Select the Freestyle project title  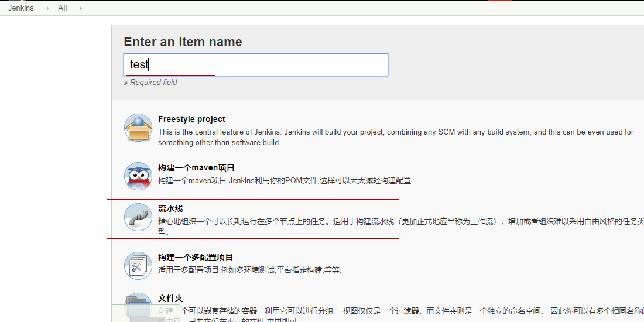tap(191, 119)
